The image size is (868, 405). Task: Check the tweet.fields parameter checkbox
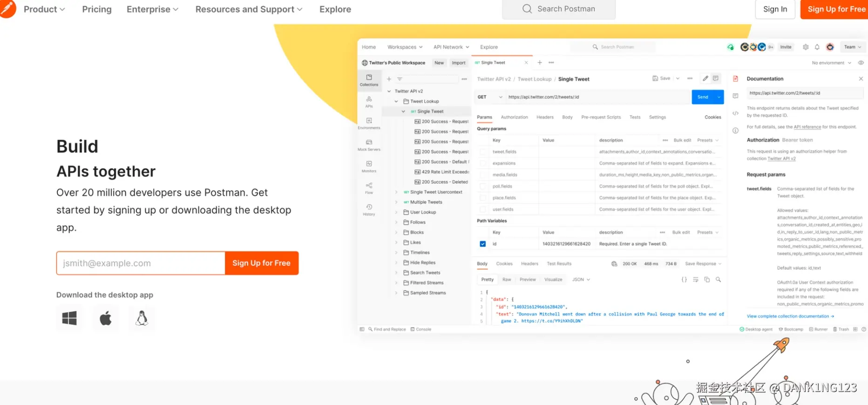click(483, 152)
